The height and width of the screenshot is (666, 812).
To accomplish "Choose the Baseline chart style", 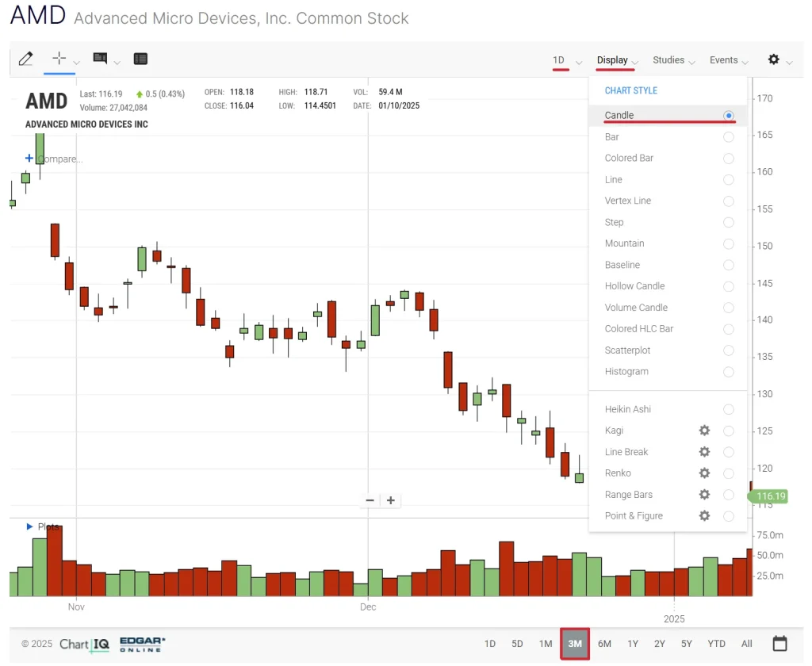I will [x=668, y=265].
